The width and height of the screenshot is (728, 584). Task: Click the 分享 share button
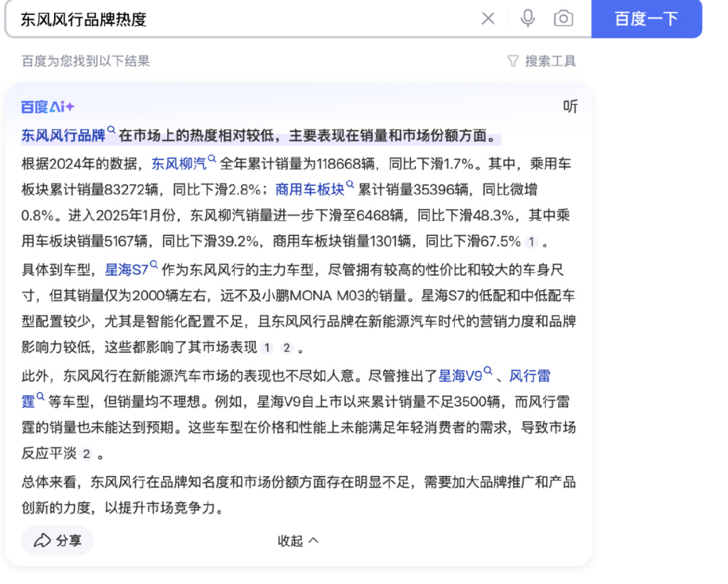click(58, 541)
